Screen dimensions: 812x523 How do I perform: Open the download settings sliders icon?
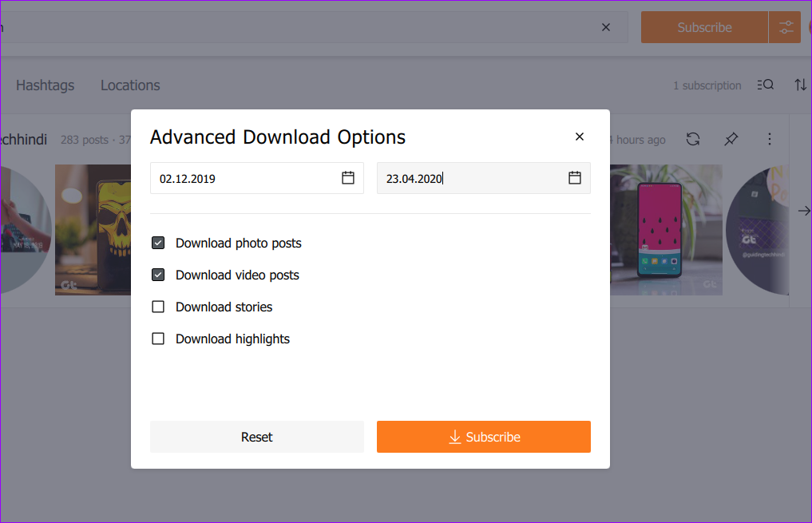[786, 27]
